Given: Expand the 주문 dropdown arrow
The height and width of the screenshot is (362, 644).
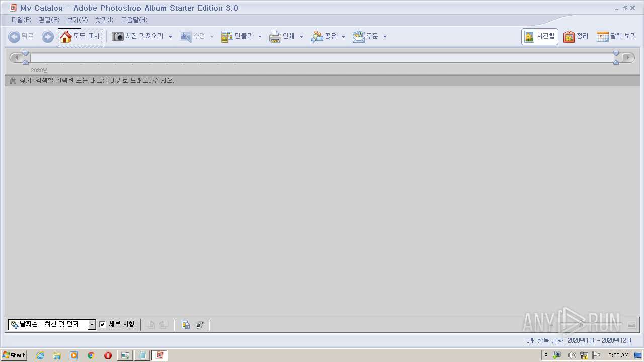Looking at the screenshot, I should click(385, 37).
